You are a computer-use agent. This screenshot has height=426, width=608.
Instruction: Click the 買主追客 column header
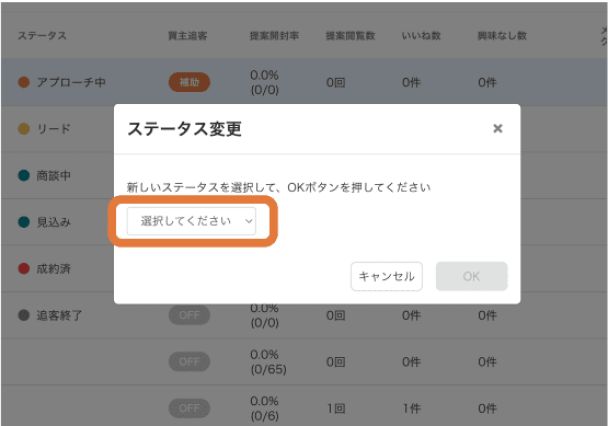click(x=188, y=36)
